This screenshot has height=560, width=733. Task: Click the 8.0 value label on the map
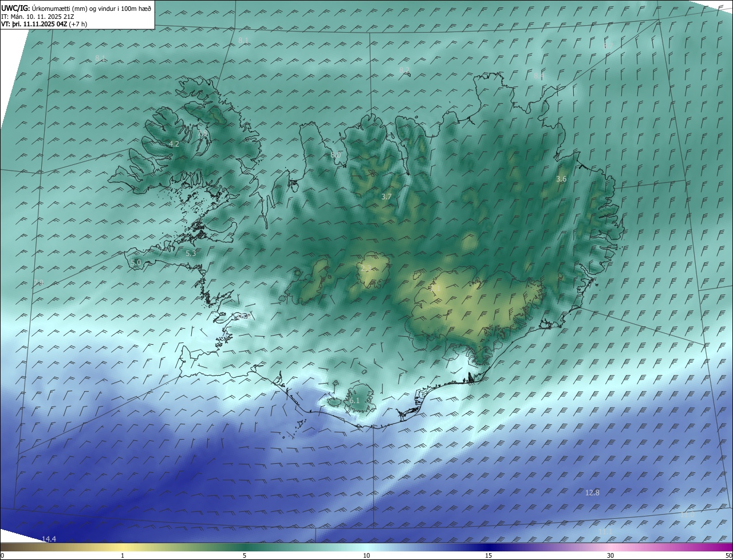(x=336, y=155)
